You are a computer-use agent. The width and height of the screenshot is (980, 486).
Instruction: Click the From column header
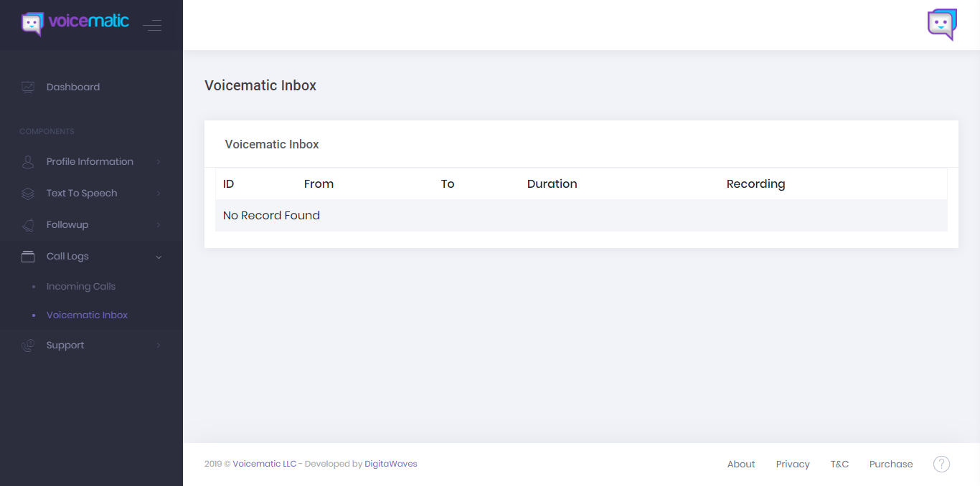319,184
